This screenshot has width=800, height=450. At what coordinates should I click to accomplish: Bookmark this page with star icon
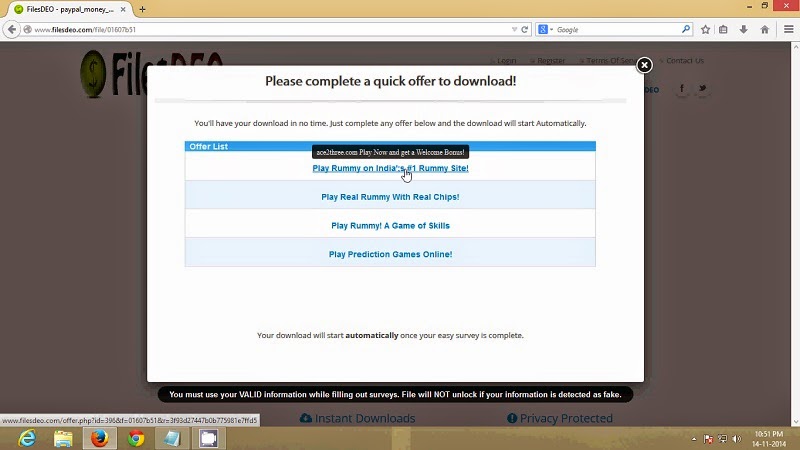(x=705, y=30)
